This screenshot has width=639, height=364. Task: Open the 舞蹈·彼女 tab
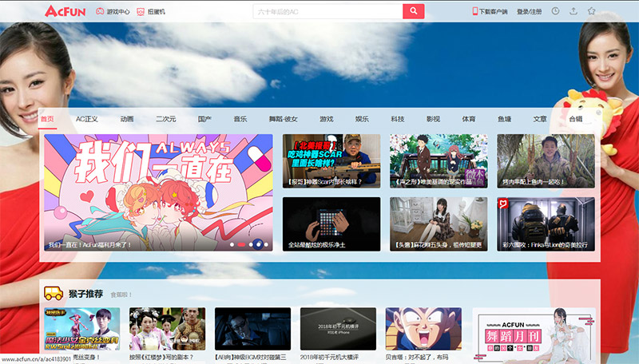(x=284, y=119)
